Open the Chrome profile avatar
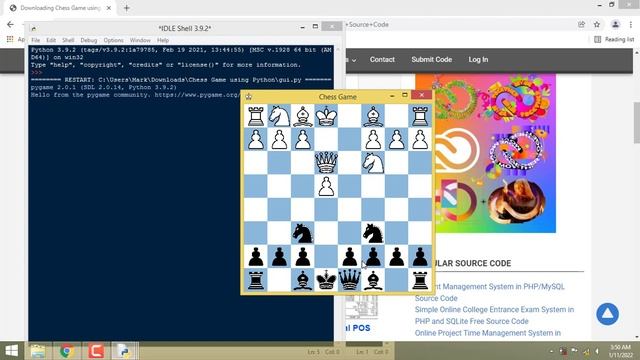The image size is (640, 360). (x=615, y=24)
